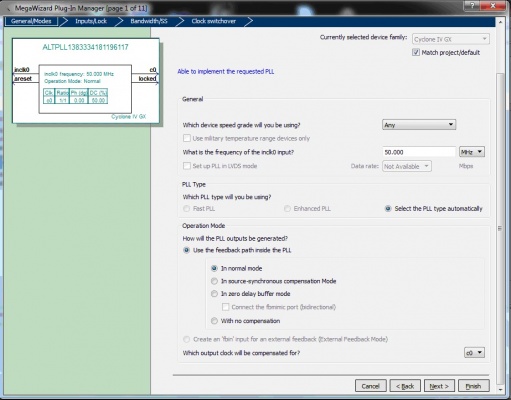Click the inclk0 frequency input field

tap(419, 152)
